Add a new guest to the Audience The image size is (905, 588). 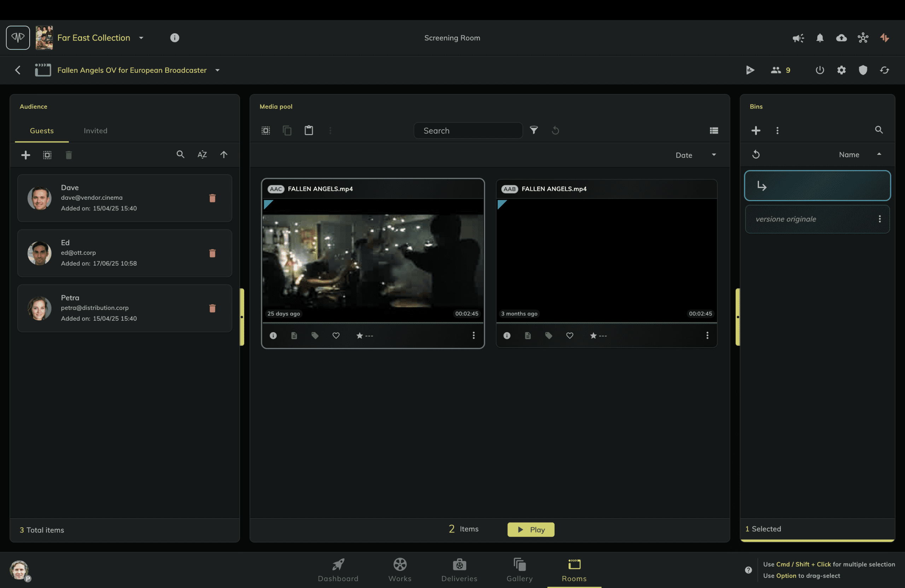coord(25,155)
